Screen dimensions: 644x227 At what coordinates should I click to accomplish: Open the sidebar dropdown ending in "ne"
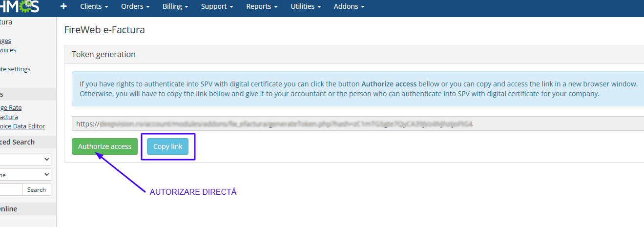tap(25, 174)
